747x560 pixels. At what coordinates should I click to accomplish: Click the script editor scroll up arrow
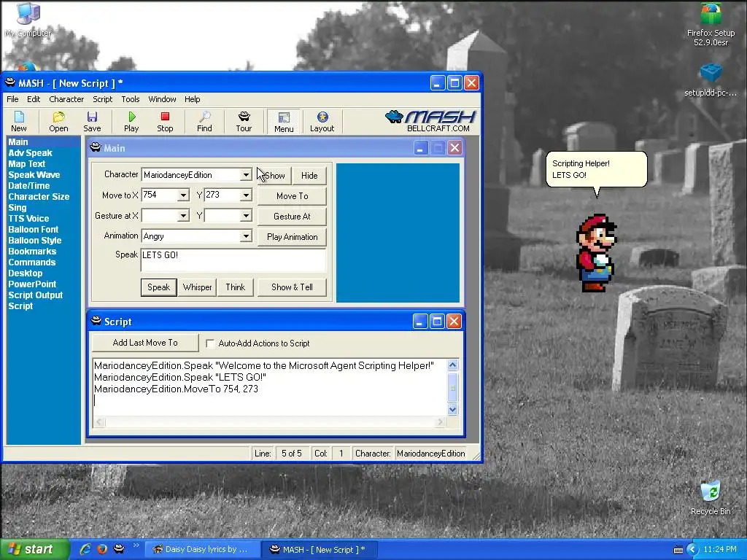(452, 365)
